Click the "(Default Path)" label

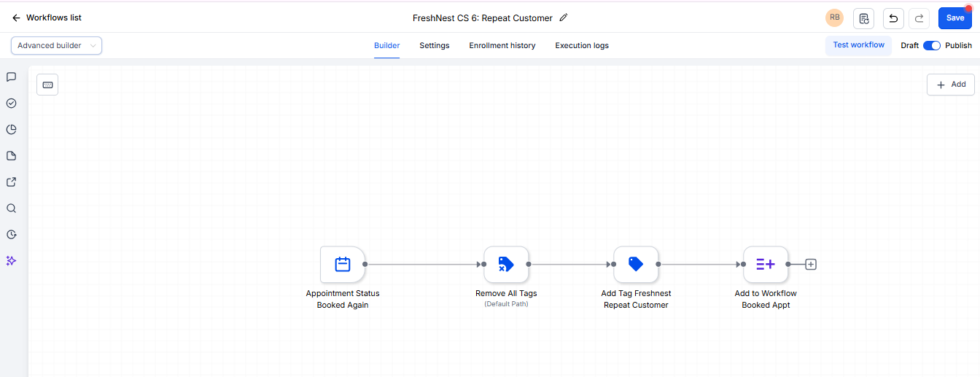point(506,304)
